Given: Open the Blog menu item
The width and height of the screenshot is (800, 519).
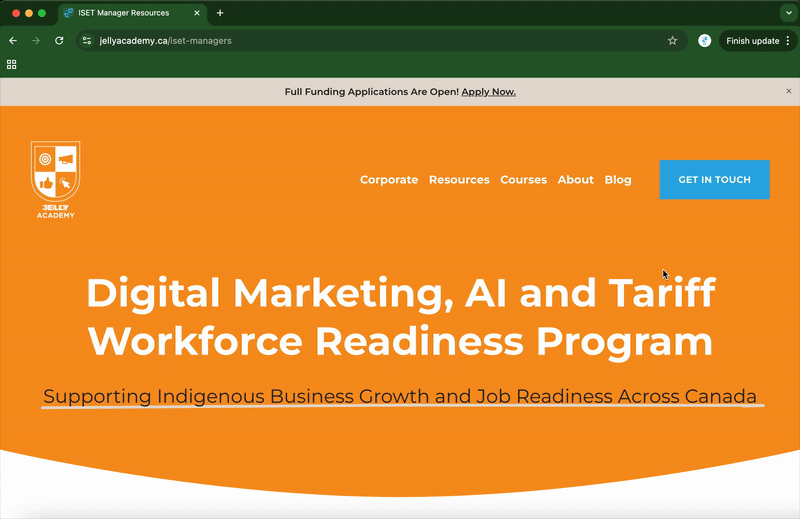Looking at the screenshot, I should (x=618, y=180).
